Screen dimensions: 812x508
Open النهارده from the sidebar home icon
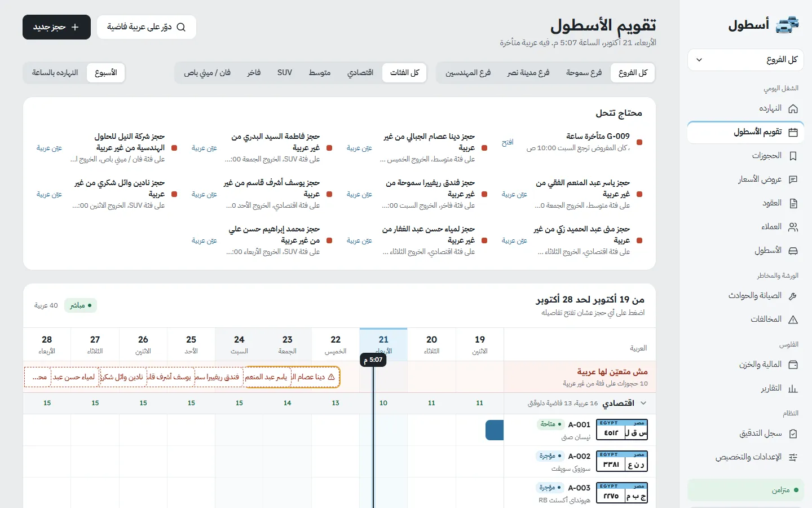[x=793, y=108]
